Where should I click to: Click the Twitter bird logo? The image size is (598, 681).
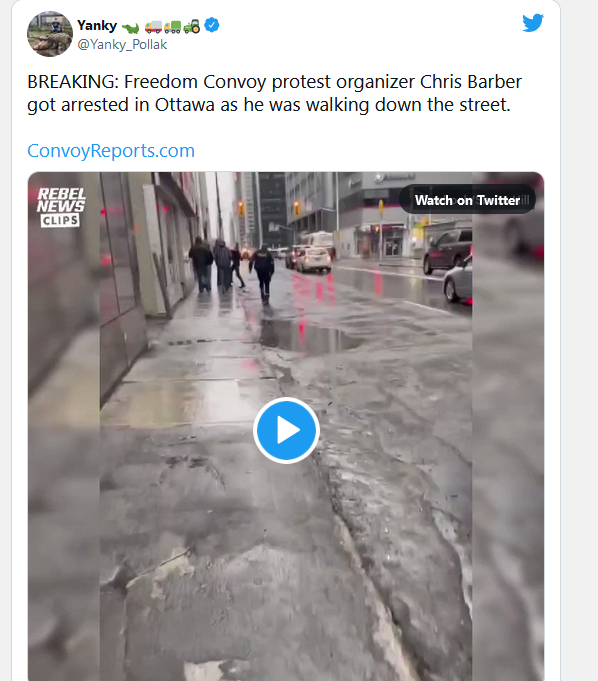[x=533, y=23]
